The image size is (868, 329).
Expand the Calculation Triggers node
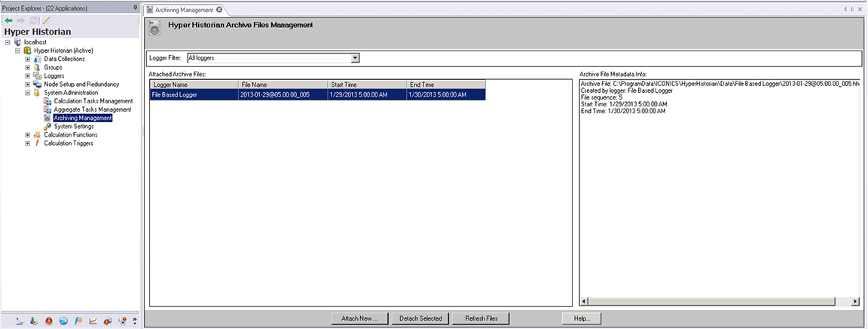(x=28, y=143)
